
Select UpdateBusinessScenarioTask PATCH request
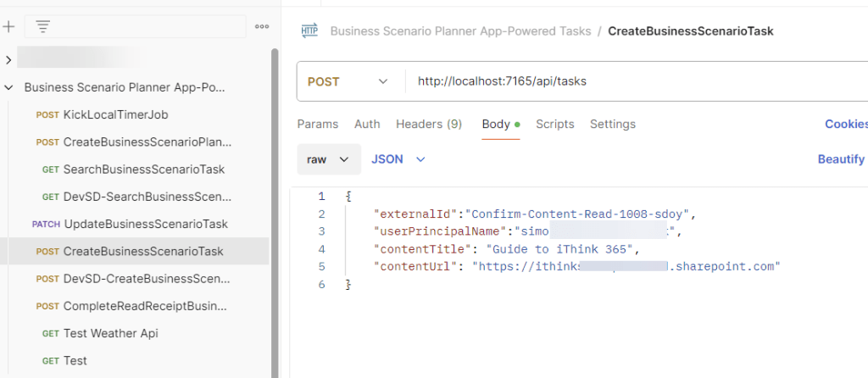pyautogui.click(x=145, y=224)
